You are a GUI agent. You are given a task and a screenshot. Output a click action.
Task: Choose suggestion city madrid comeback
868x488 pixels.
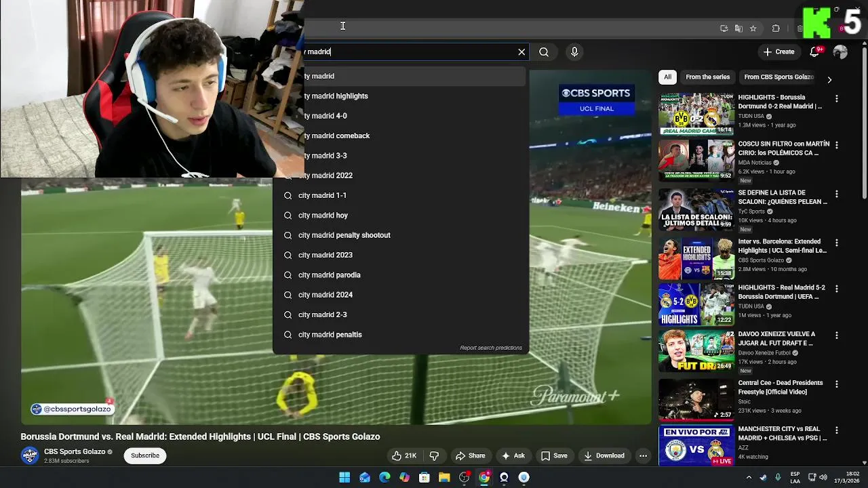pos(400,136)
